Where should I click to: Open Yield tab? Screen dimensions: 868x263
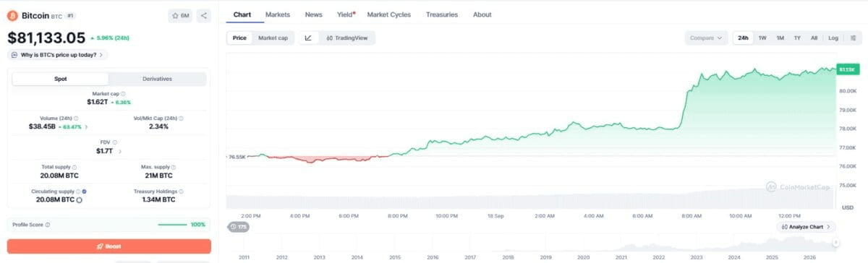346,14
